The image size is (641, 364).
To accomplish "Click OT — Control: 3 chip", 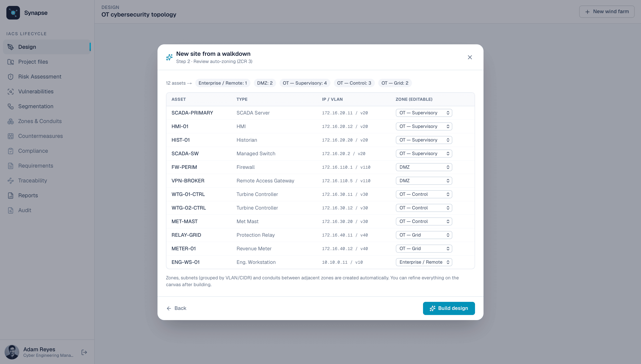I will coord(354,83).
